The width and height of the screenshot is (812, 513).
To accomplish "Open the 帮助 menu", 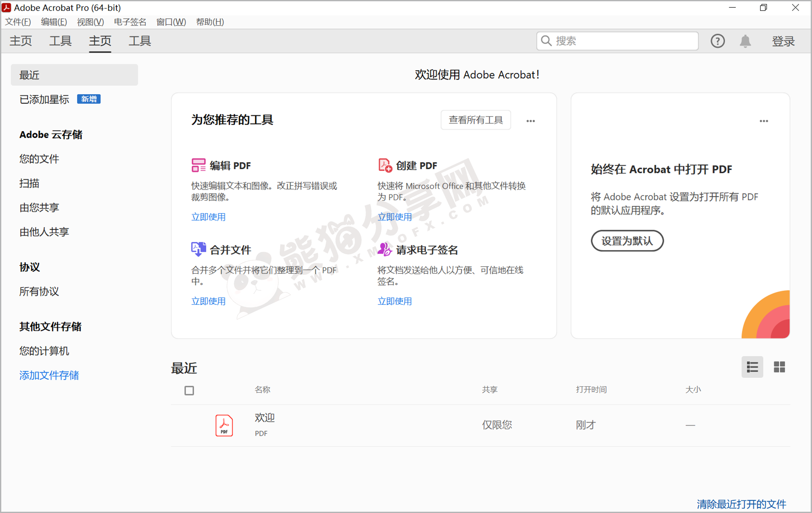I will click(209, 22).
